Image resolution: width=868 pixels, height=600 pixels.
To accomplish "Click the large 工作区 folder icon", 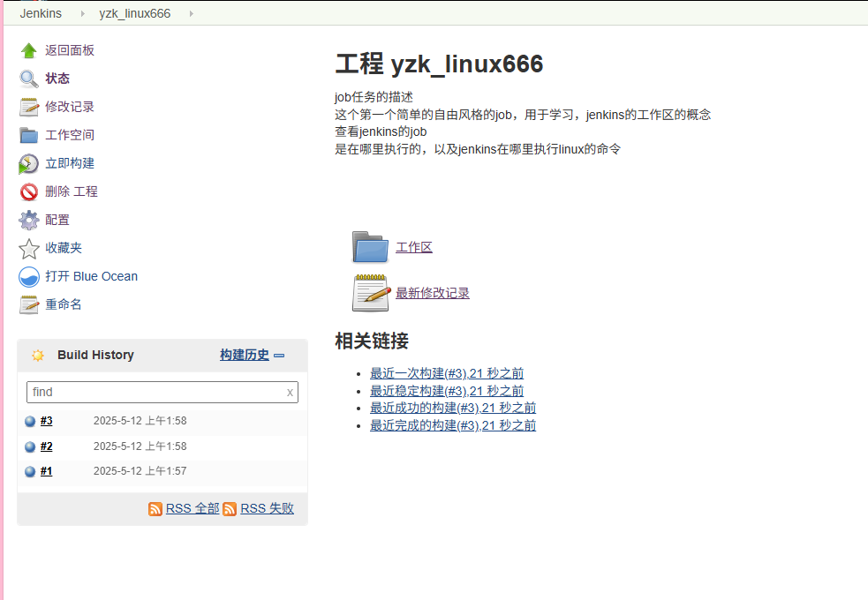I will coord(370,247).
